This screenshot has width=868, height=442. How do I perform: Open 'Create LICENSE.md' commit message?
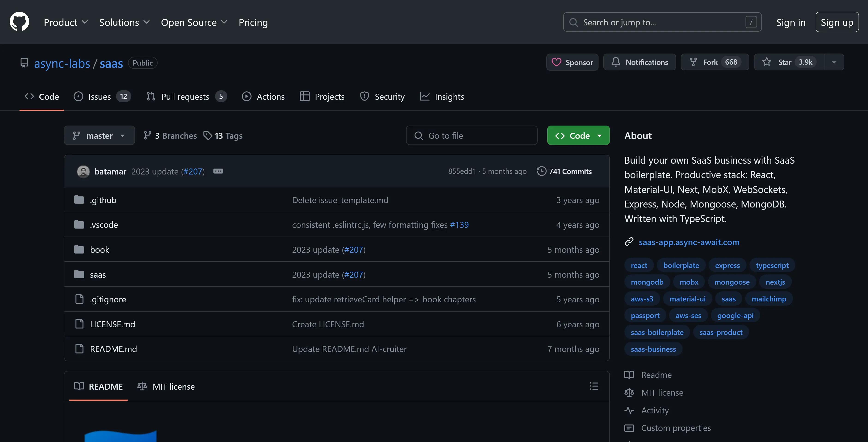click(328, 324)
